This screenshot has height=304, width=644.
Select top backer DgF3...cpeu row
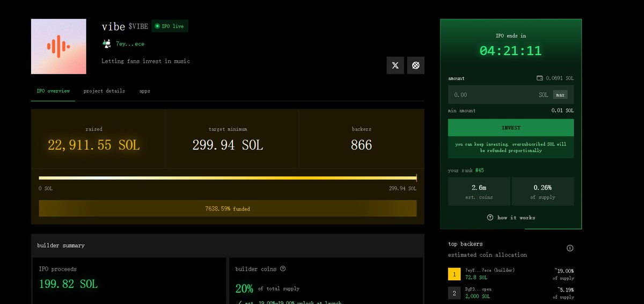click(511, 293)
